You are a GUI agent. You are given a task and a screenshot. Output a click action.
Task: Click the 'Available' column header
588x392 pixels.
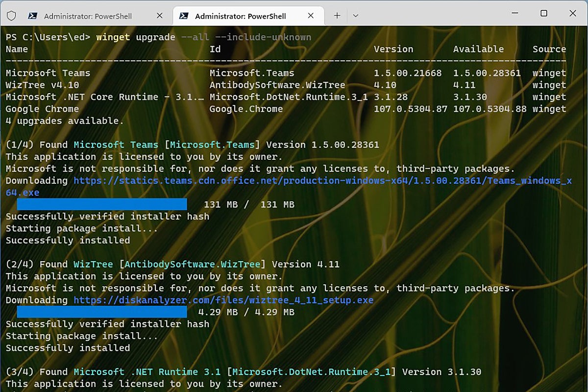tap(478, 49)
